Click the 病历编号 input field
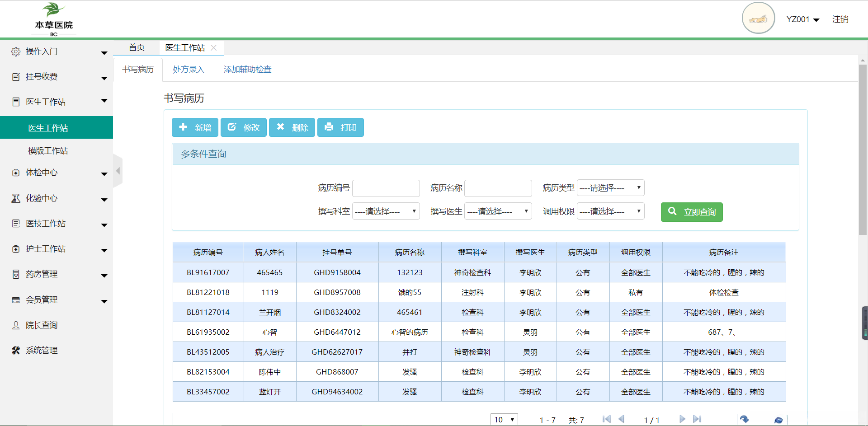 click(x=386, y=188)
